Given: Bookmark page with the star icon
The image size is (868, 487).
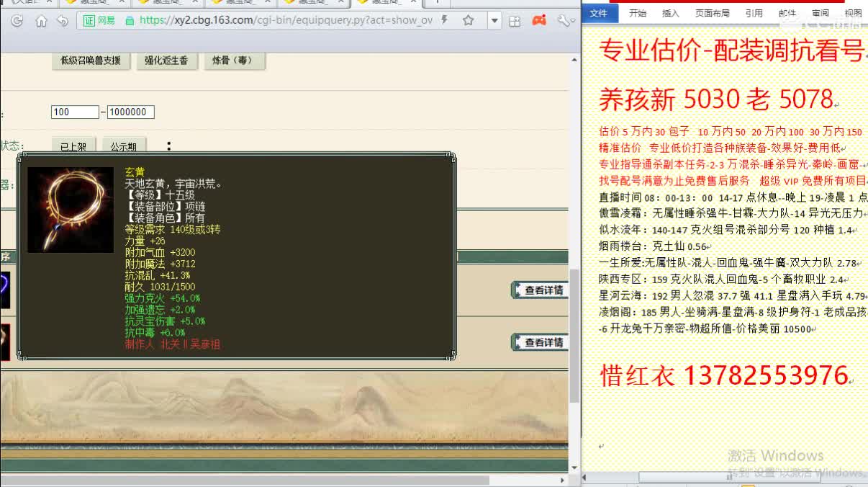Looking at the screenshot, I should point(468,20).
